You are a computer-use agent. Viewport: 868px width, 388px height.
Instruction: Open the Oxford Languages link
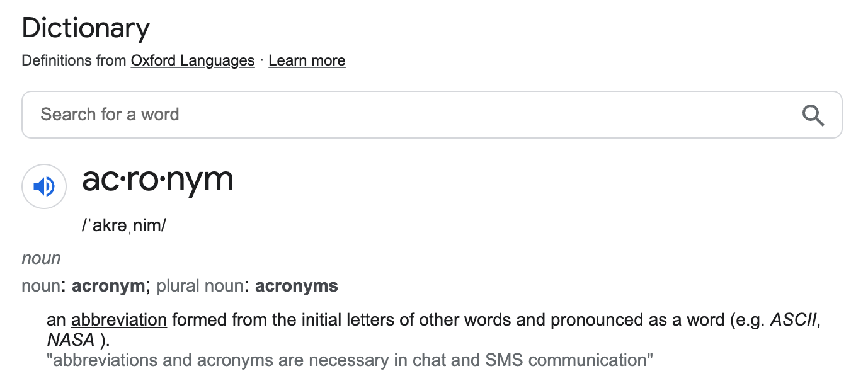pos(193,60)
